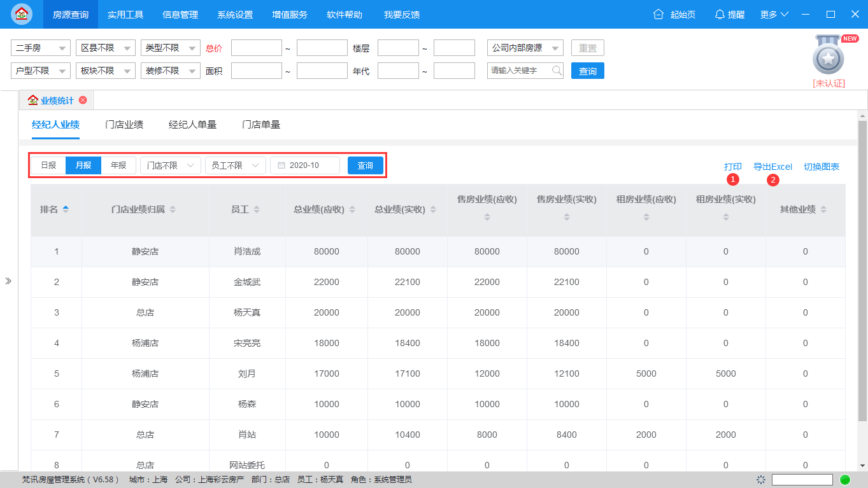Sort by 门店业绩归属 column
The image size is (868, 488).
pos(173,209)
